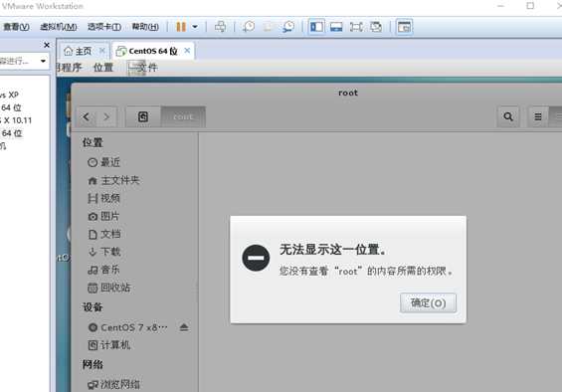
Task: Open 音乐 folder in sidebar
Action: [103, 270]
